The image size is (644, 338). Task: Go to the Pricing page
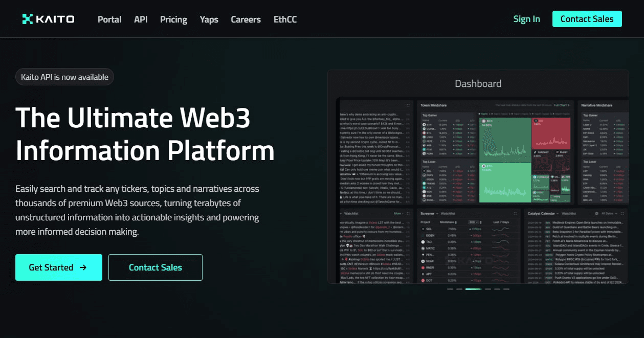click(173, 19)
